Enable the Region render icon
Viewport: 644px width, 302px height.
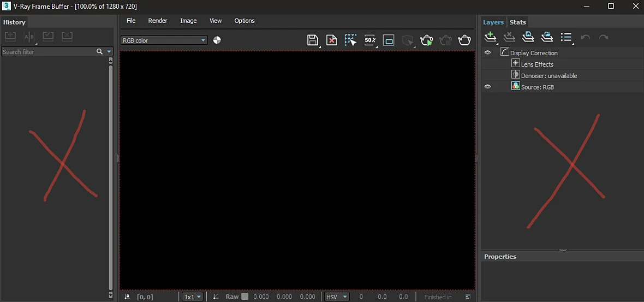pyautogui.click(x=389, y=40)
